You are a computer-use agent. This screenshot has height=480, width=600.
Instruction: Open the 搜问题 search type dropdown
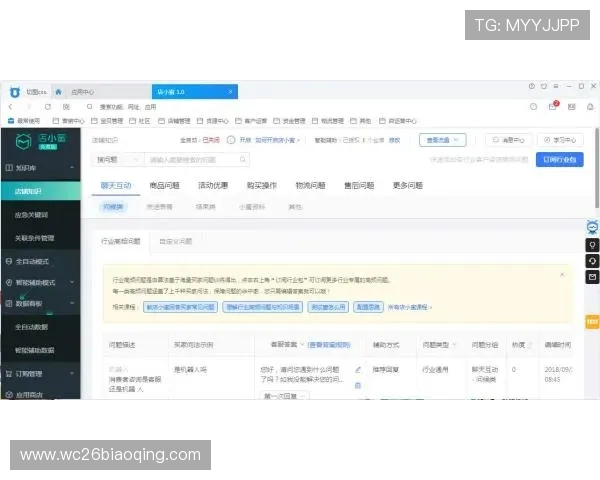point(118,160)
